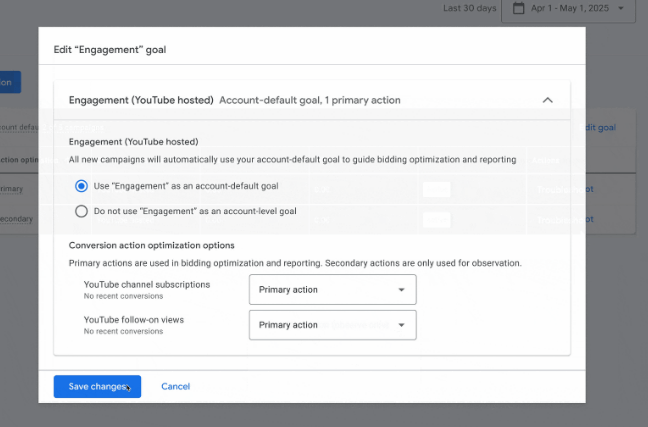Click "No recent conversions" under channel subscriptions
Viewport: 648px width, 427px height.
[x=123, y=296]
